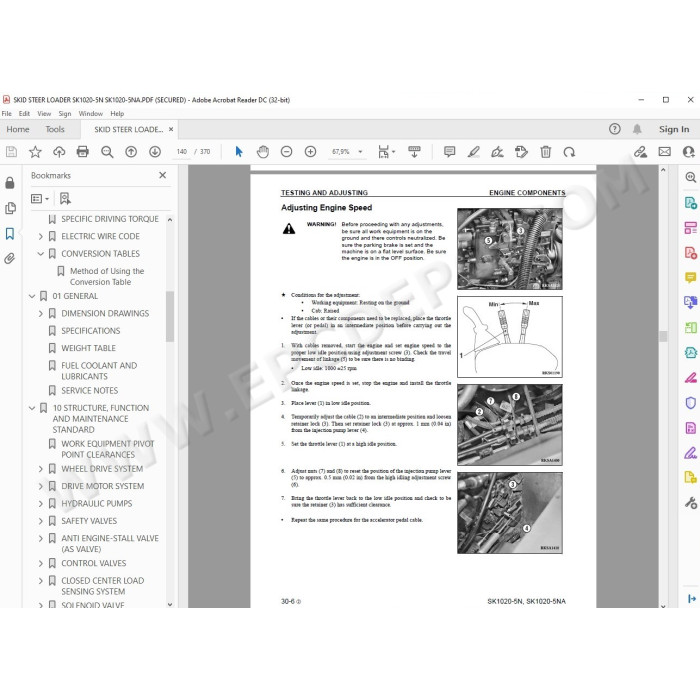The image size is (700, 700).
Task: Print the document with printer icon
Action: click(x=83, y=152)
